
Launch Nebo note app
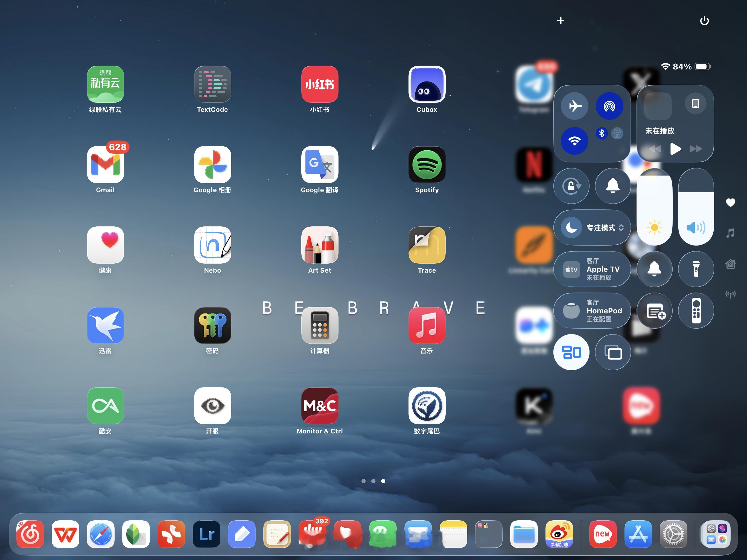point(212,245)
